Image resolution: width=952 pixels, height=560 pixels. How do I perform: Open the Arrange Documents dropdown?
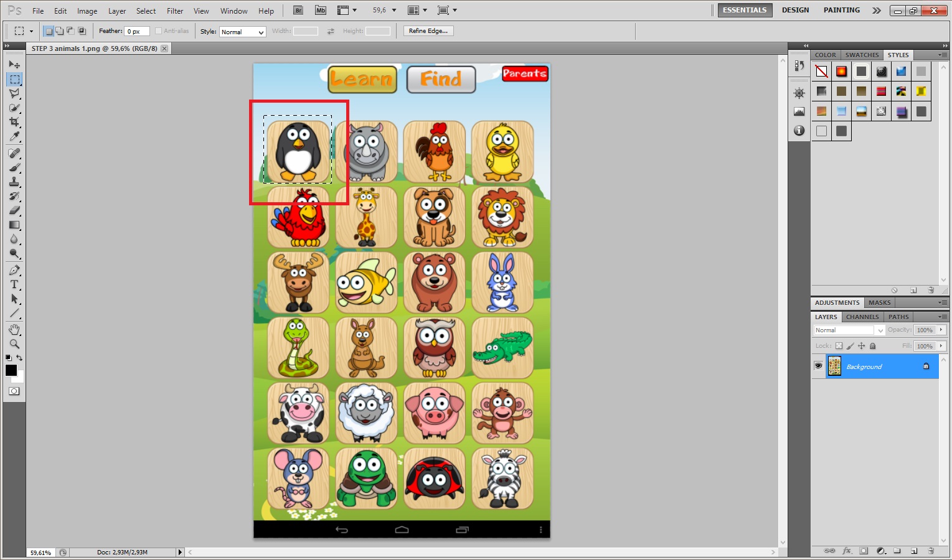[x=417, y=11]
